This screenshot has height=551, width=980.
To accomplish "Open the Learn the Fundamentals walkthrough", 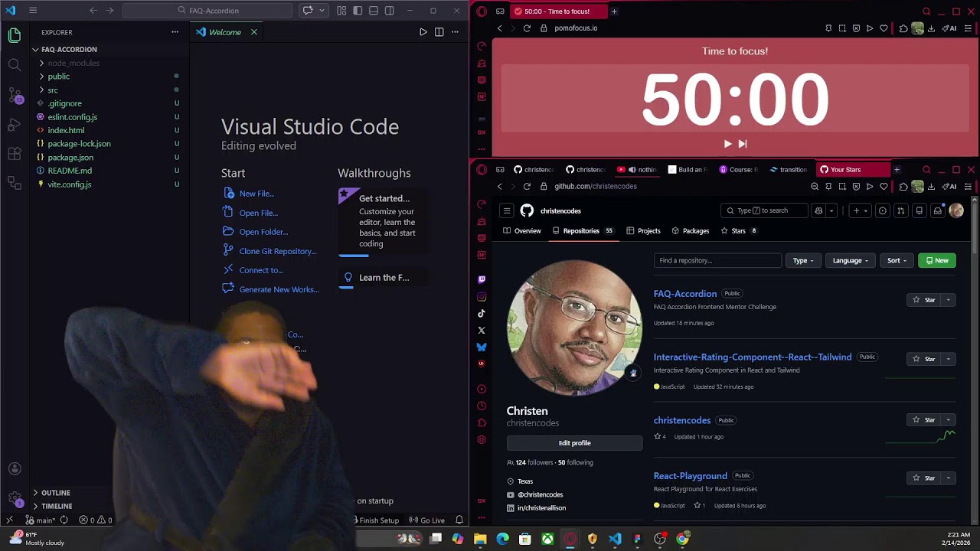I will pyautogui.click(x=383, y=278).
